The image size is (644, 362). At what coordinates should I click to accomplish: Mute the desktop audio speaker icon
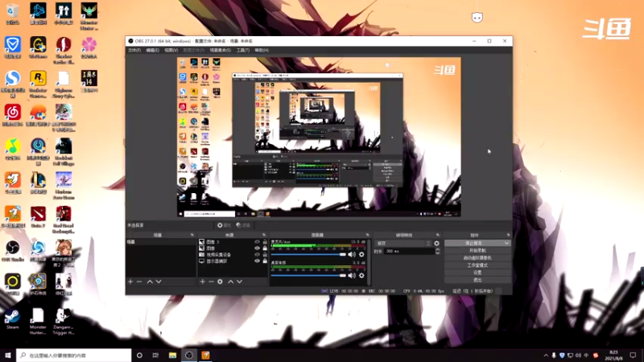352,275
